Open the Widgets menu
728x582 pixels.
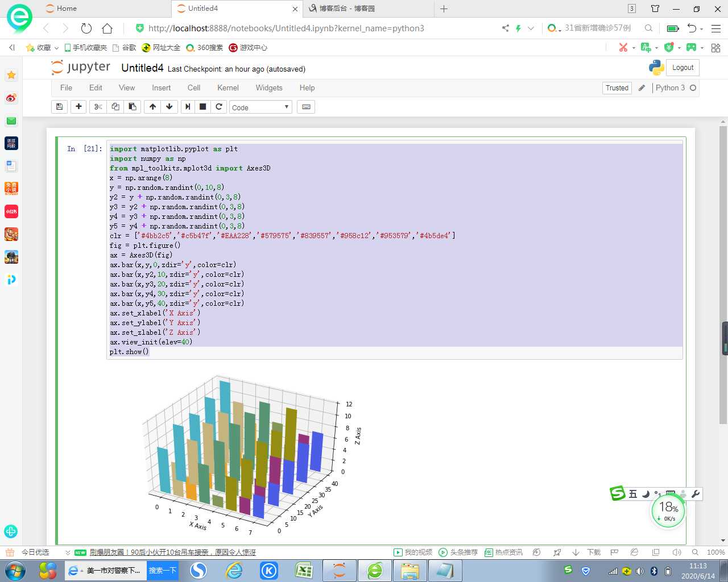point(269,88)
